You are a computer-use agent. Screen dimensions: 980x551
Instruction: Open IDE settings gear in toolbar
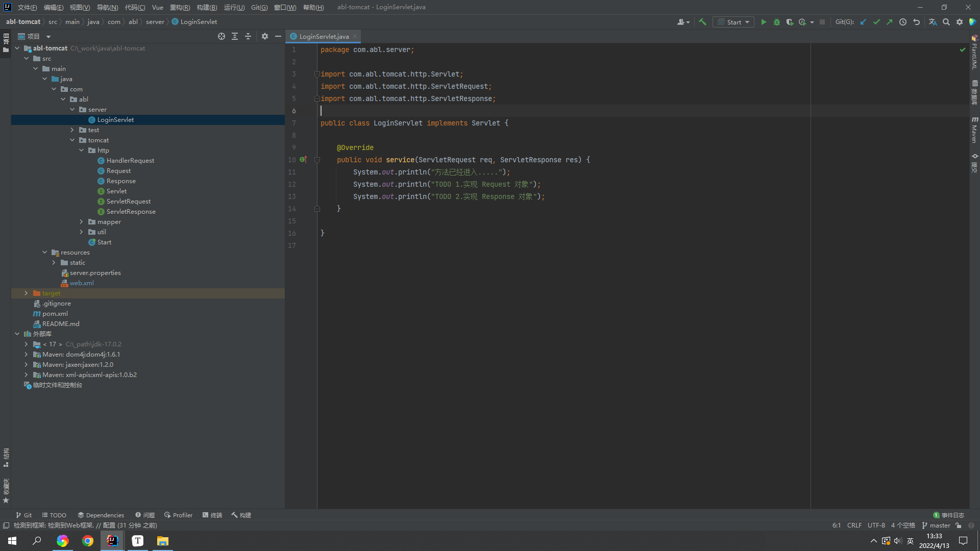960,22
